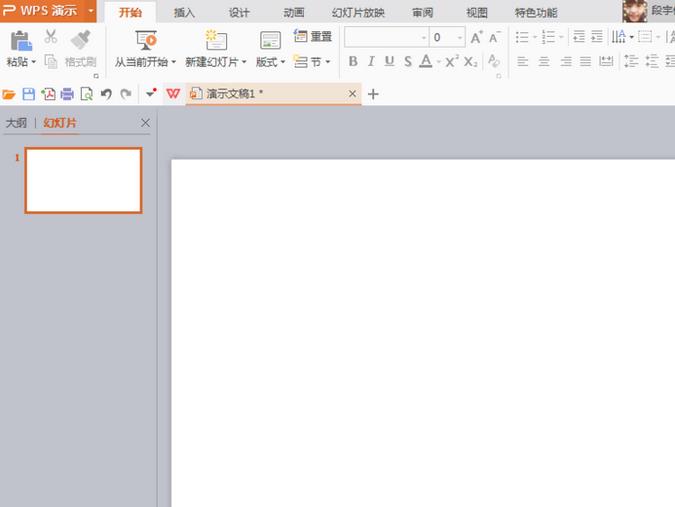The width and height of the screenshot is (675, 507).
Task: Align text right
Action: click(566, 62)
